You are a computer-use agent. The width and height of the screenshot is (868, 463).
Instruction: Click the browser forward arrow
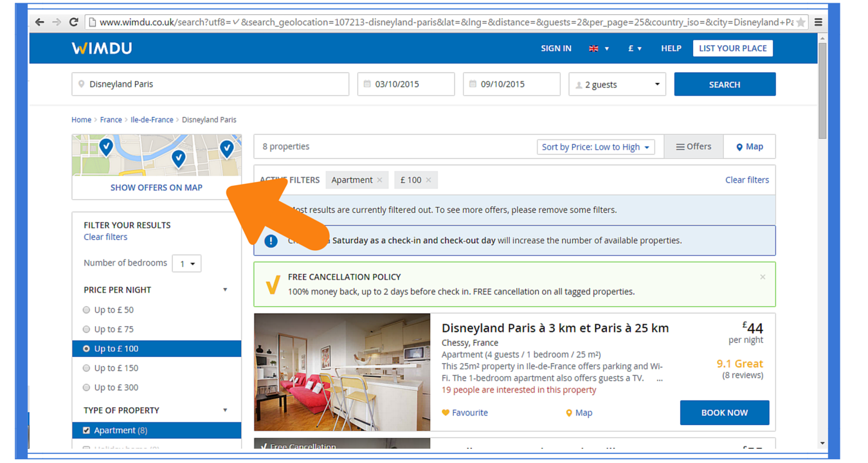tap(57, 22)
